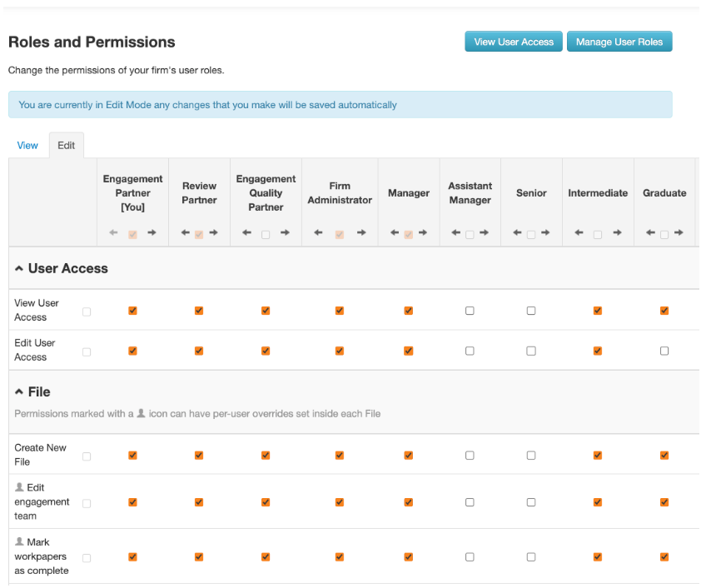Click the left arrow under Graduate column

[650, 234]
